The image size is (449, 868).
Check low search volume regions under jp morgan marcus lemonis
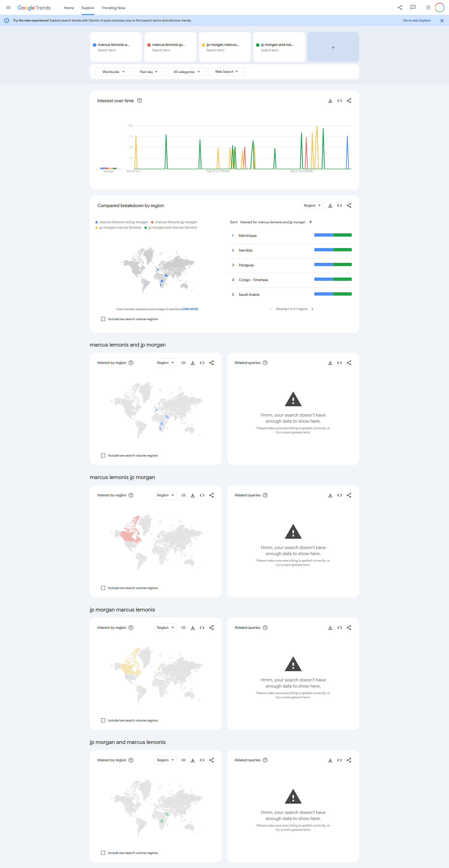coord(103,720)
